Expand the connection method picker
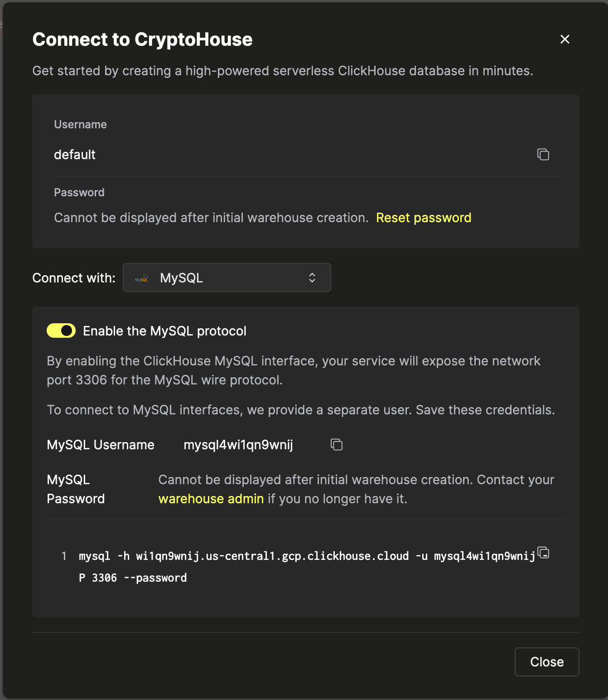This screenshot has width=608, height=700. point(227,277)
